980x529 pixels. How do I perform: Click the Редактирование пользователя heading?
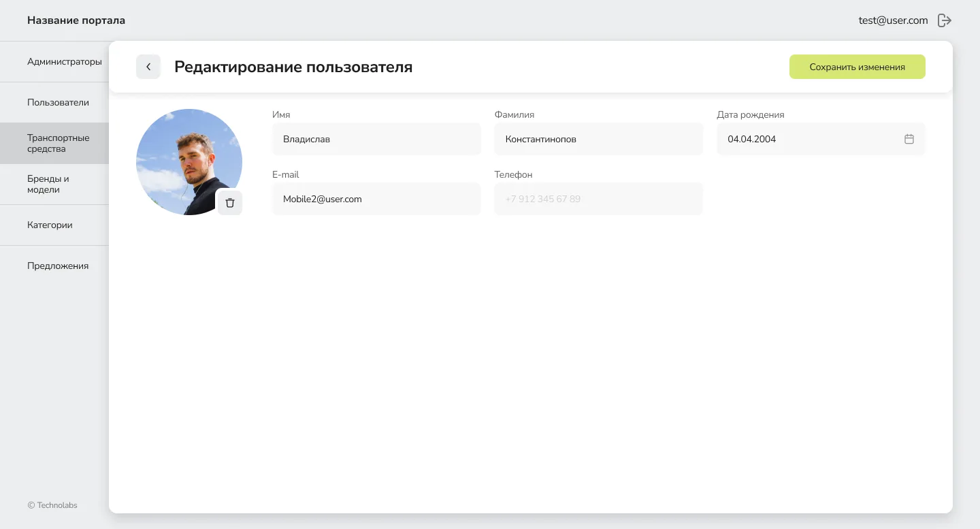click(293, 67)
